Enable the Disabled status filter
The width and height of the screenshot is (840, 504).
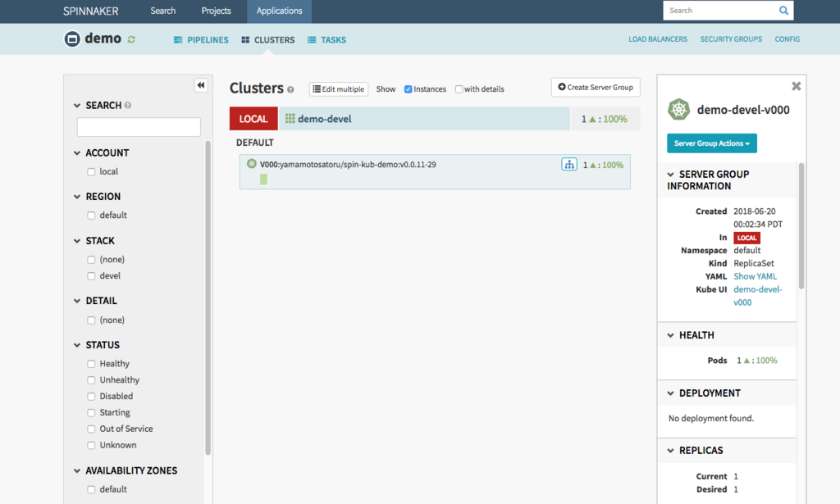tap(91, 397)
